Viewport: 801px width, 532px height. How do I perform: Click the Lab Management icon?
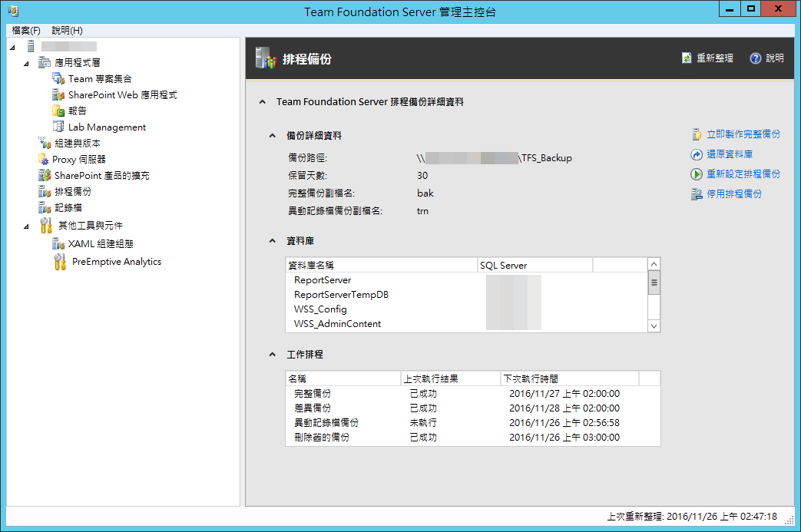click(x=58, y=127)
